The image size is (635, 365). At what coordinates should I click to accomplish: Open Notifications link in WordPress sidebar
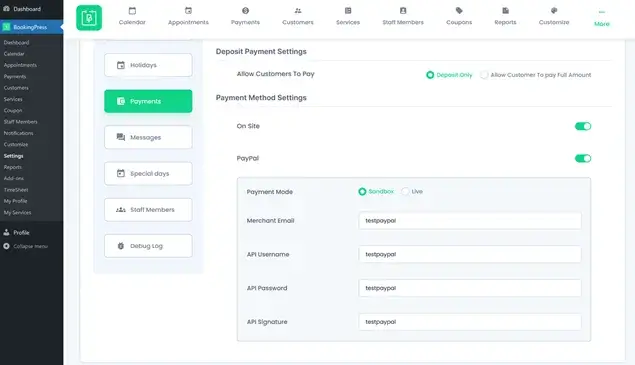(x=19, y=133)
